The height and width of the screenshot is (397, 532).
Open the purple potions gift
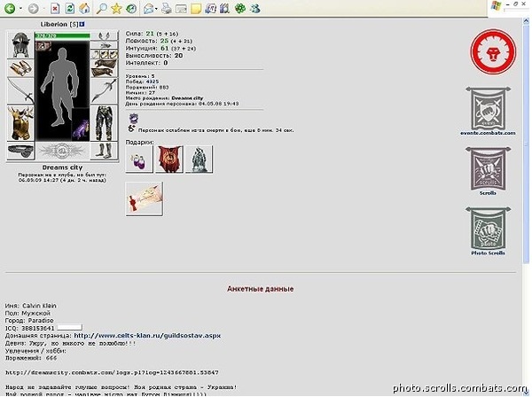[139, 160]
